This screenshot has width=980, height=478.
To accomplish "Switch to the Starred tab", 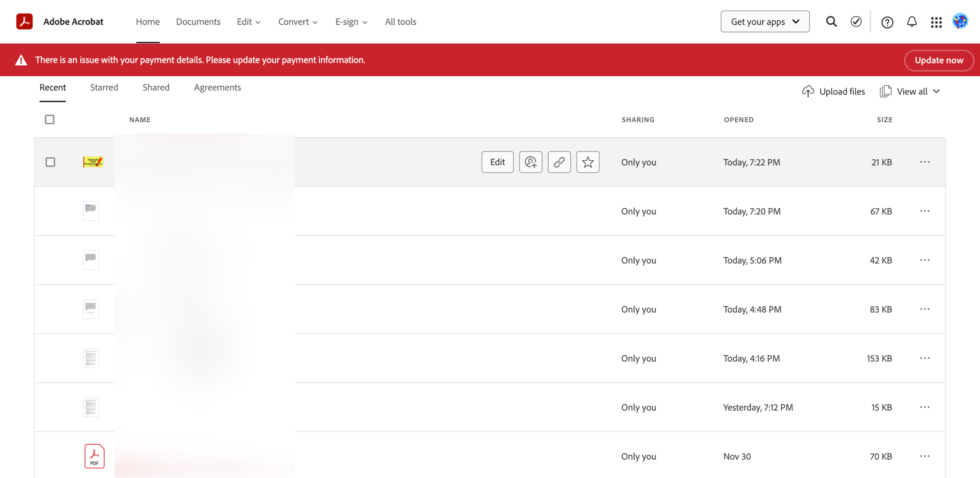I will 104,88.
